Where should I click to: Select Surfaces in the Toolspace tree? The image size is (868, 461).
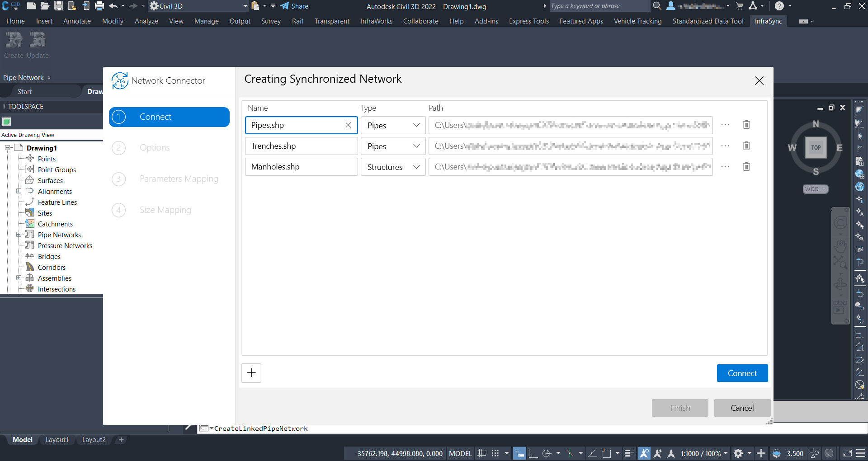pos(50,180)
